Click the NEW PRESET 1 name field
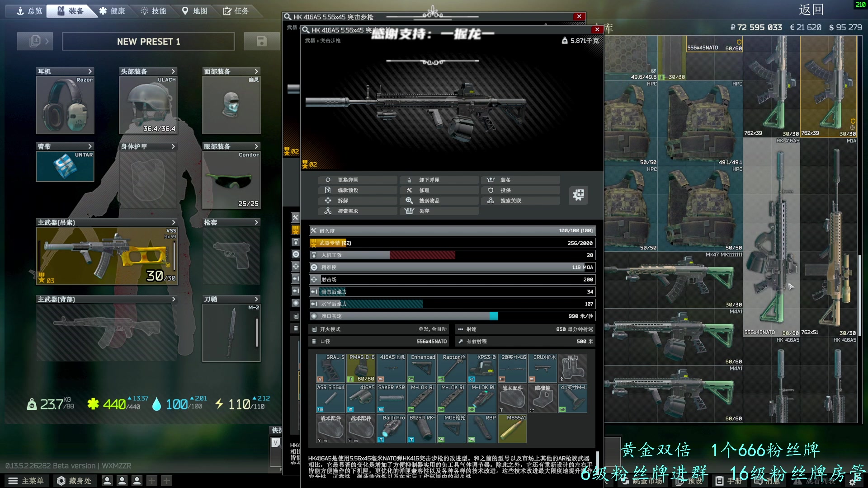Image resolution: width=868 pixels, height=488 pixels. [x=148, y=41]
